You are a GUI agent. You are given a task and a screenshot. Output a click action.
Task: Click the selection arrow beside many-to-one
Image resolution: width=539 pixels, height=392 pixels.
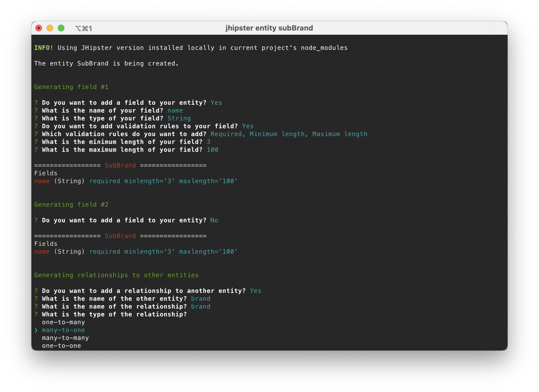(x=36, y=330)
